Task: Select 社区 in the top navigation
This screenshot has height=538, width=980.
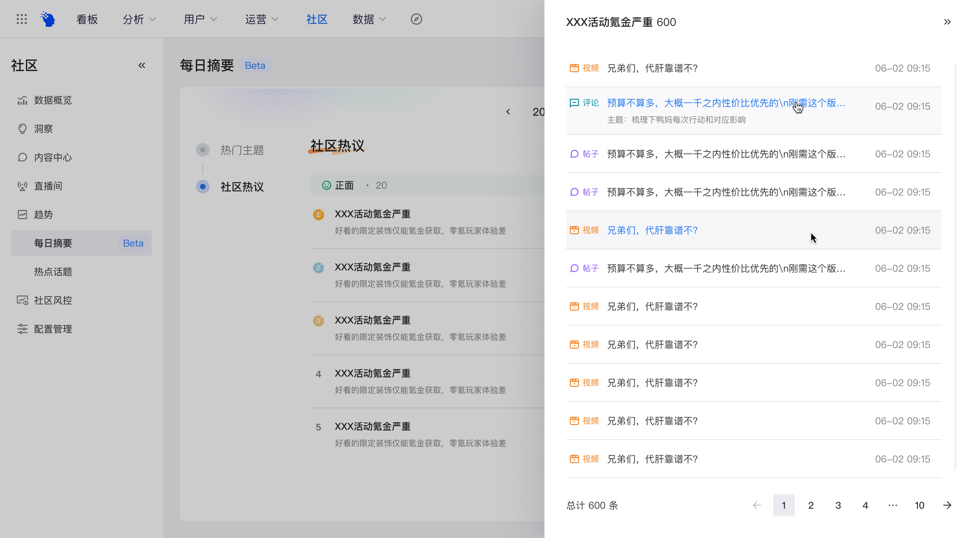Action: [x=317, y=19]
